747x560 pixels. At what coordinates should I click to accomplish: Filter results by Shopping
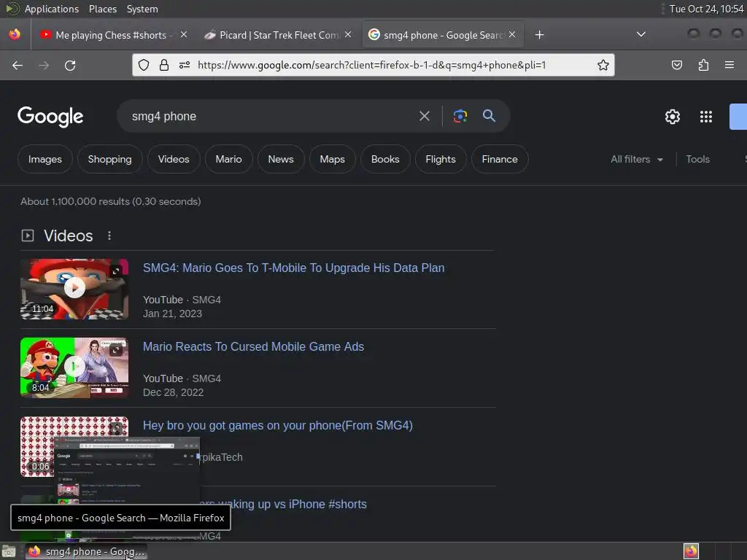[109, 159]
